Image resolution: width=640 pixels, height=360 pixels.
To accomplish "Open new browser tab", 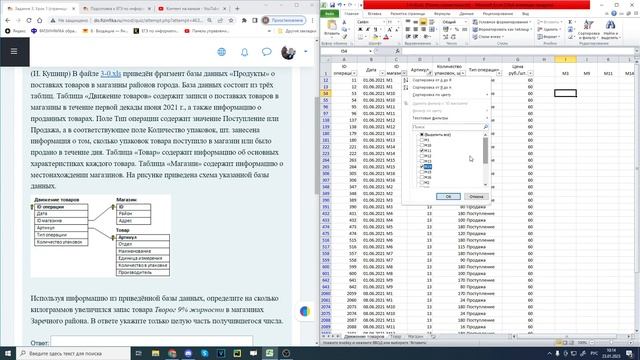I will 237,8.
